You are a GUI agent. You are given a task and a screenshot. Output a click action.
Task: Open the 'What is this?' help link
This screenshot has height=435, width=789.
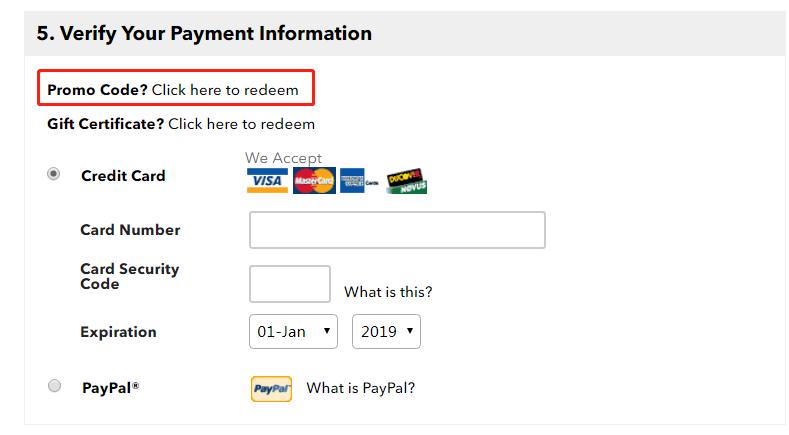point(388,292)
